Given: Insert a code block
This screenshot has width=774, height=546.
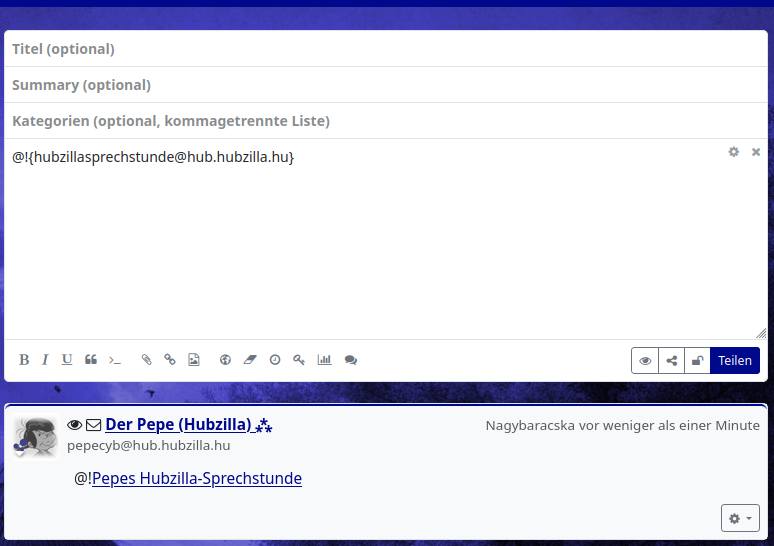Looking at the screenshot, I should [115, 360].
